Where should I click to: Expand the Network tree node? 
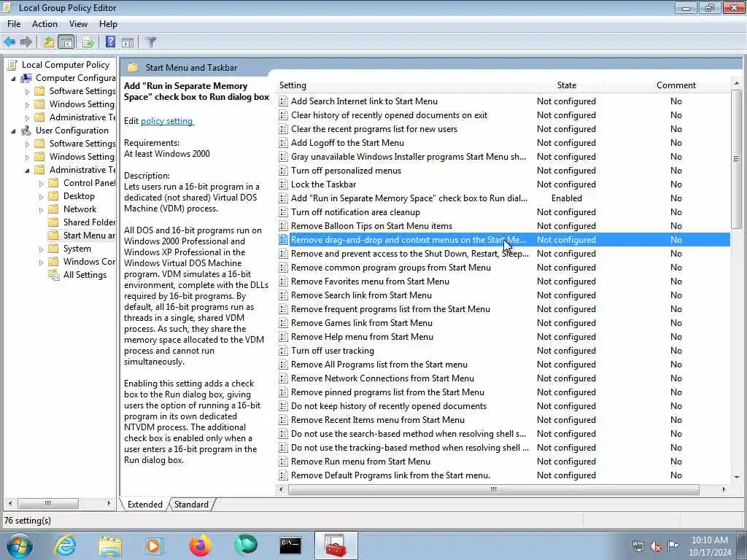(41, 209)
